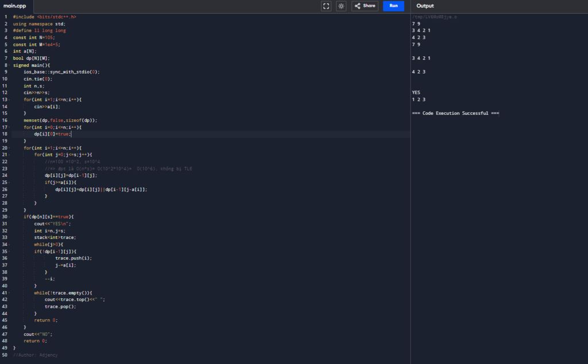Image resolution: width=588 pixels, height=364 pixels.
Task: Click the trace.push(i) line
Action: click(x=73, y=258)
